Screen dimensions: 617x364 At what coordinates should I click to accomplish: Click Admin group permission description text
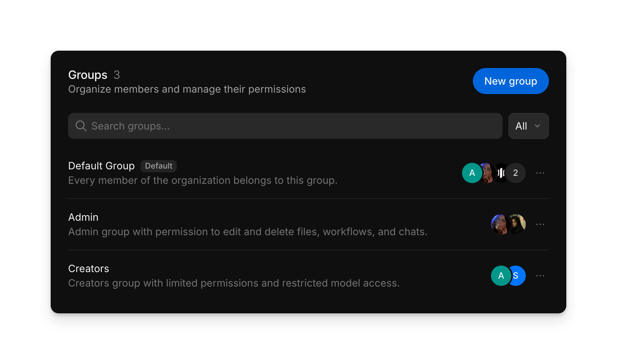pos(248,232)
